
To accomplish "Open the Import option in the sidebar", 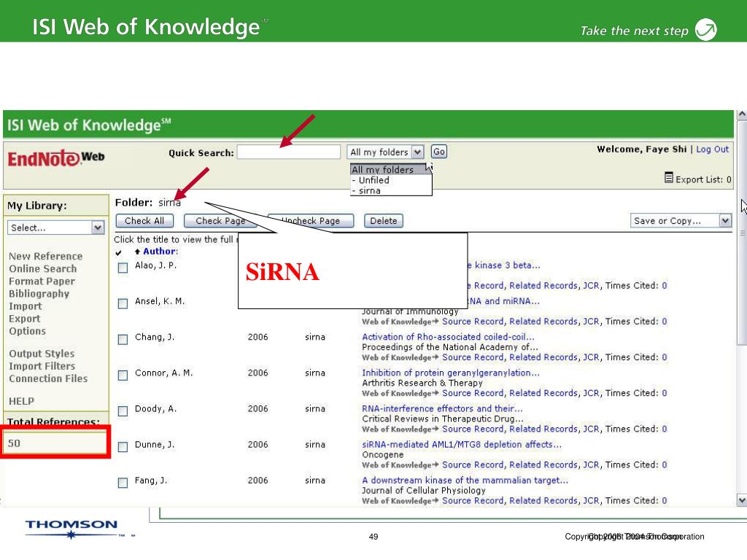I will tap(26, 306).
